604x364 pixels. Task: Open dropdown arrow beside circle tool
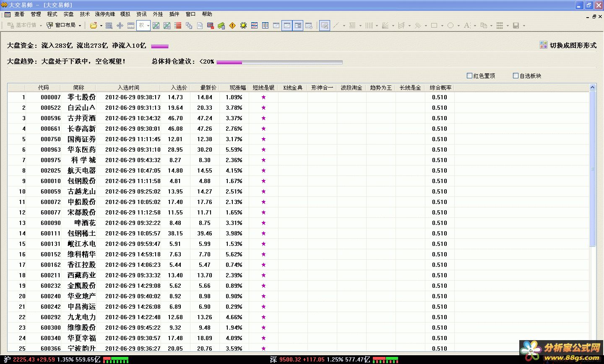coord(458,26)
